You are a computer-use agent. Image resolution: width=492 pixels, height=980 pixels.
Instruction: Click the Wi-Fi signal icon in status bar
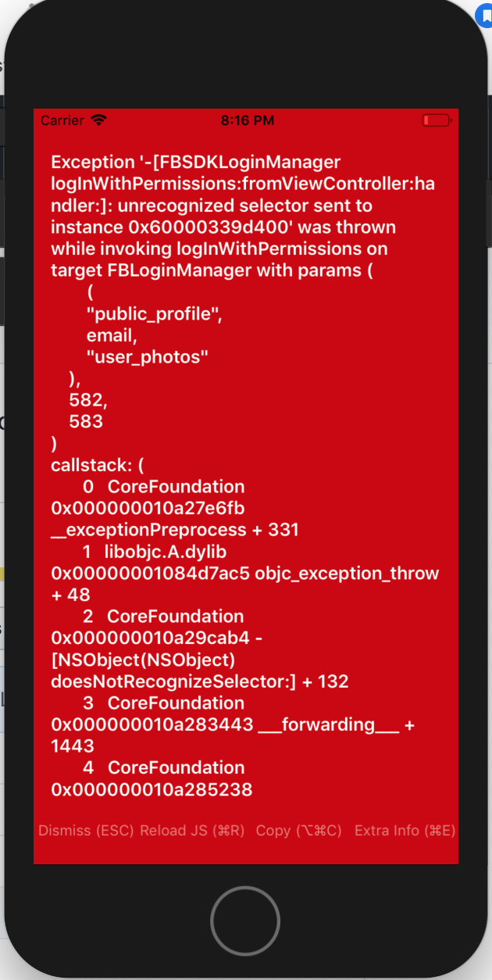pos(96,120)
